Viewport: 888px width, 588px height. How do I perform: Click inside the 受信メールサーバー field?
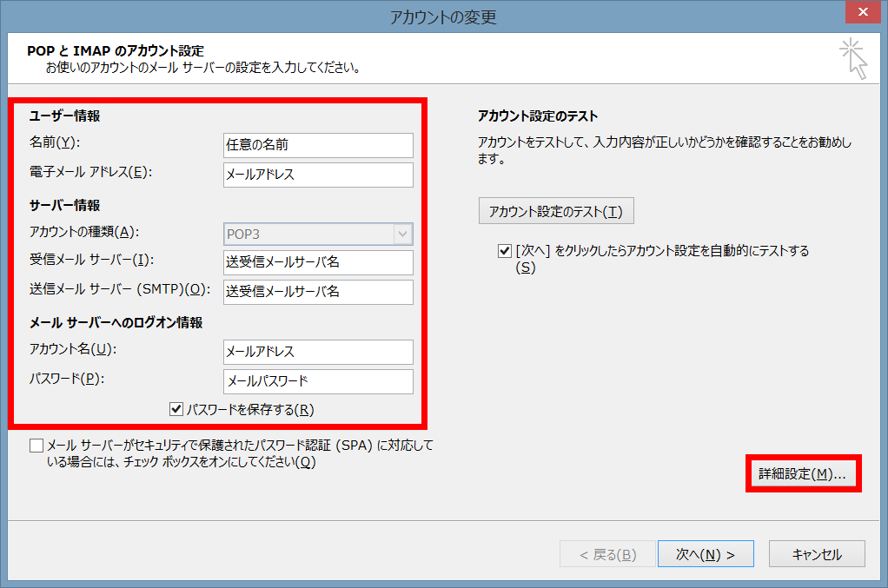317,262
